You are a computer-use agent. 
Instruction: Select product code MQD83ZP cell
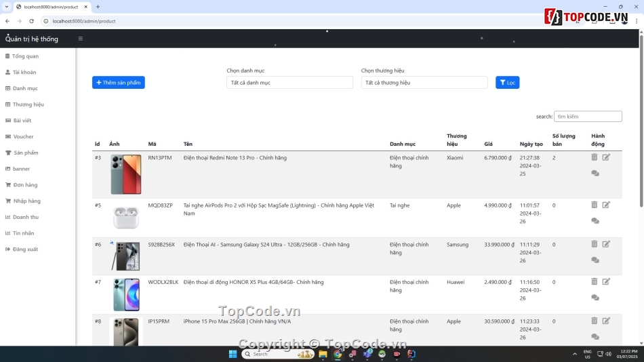tap(160, 205)
